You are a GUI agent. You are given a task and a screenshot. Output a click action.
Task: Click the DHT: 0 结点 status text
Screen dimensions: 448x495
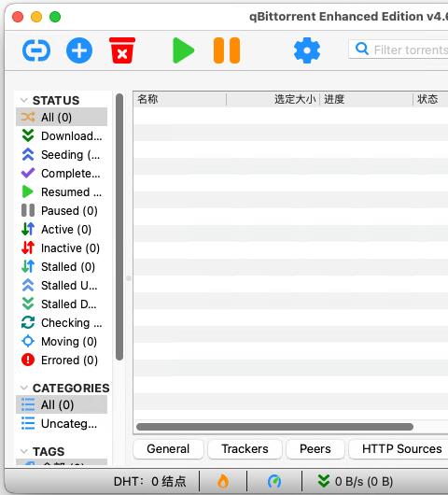150,481
